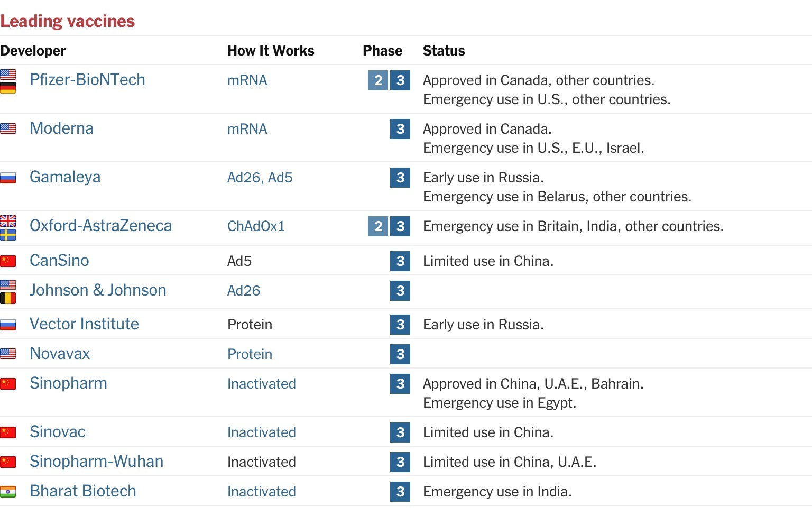
Task: Click the Phase 2 badge for Oxford-AstraZeneca
Action: click(378, 226)
